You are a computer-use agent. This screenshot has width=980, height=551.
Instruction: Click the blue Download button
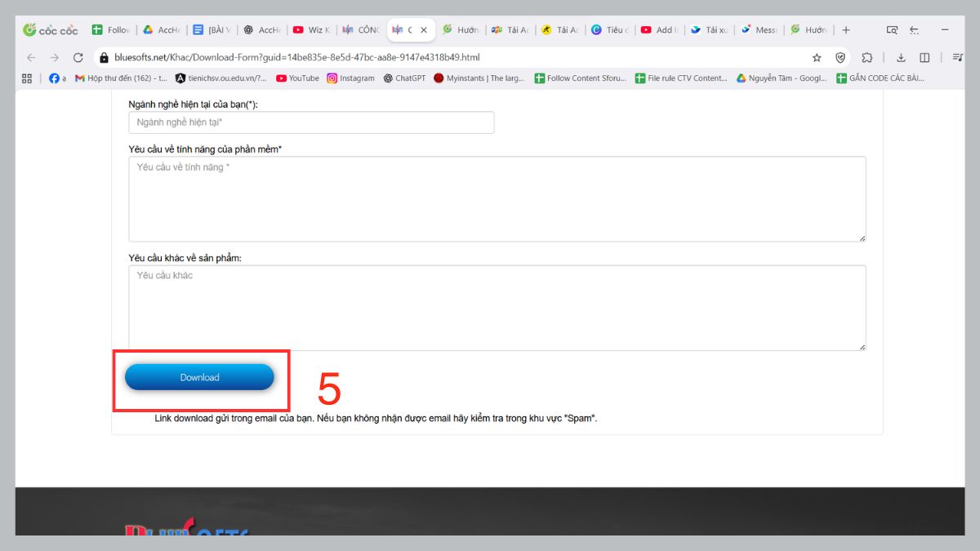click(200, 377)
